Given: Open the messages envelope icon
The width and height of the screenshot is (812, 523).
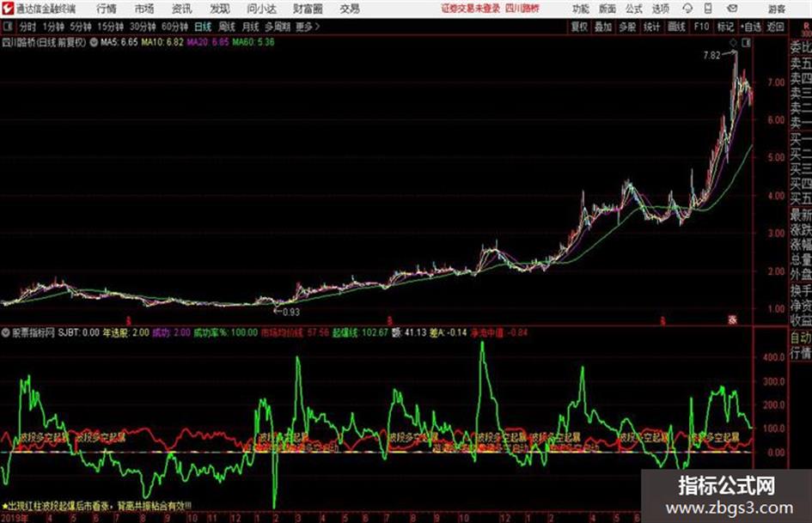Looking at the screenshot, I should [732, 9].
